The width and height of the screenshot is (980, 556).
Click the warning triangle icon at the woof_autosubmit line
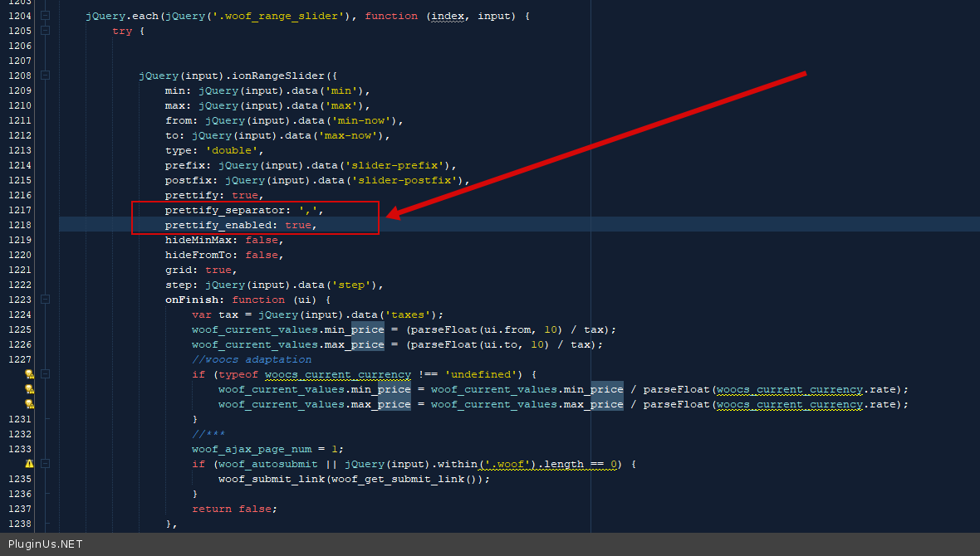[x=29, y=464]
